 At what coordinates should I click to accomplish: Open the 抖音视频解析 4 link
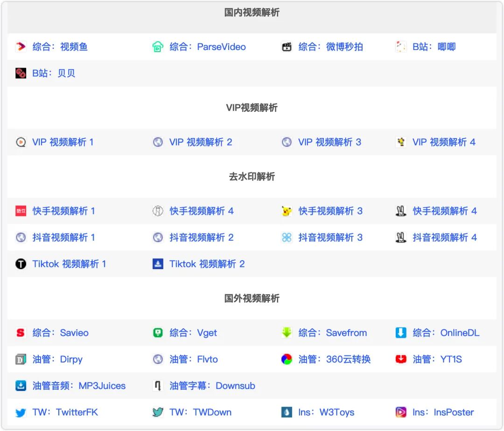(x=445, y=237)
